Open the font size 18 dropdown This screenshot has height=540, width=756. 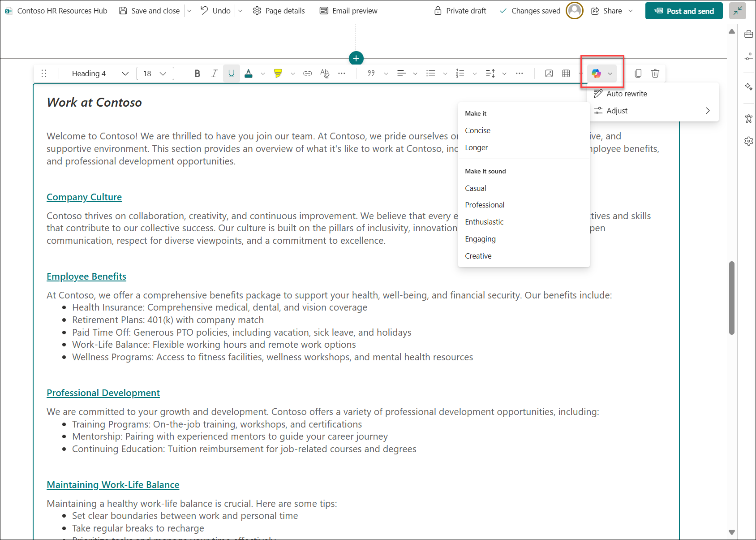tap(155, 73)
